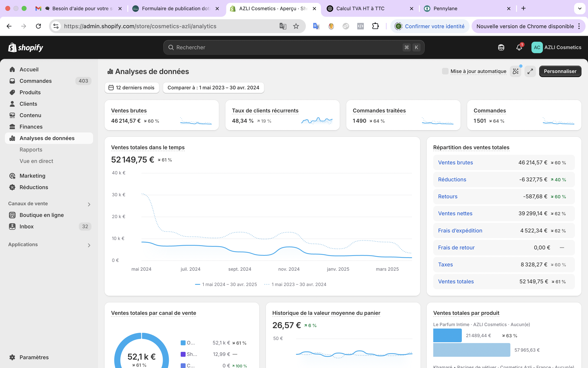This screenshot has width=588, height=368.
Task: Expand the Applications section
Action: click(89, 245)
